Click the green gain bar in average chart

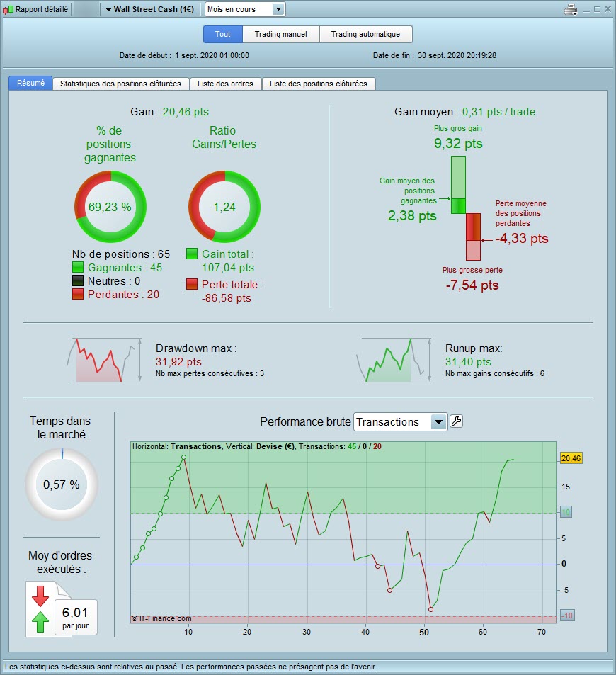point(458,185)
